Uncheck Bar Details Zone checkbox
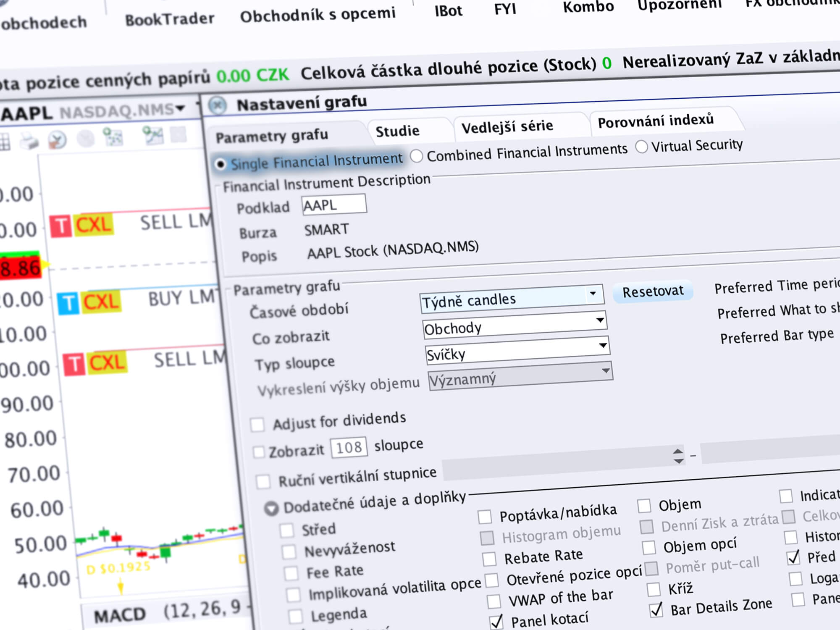The height and width of the screenshot is (630, 840). click(656, 610)
